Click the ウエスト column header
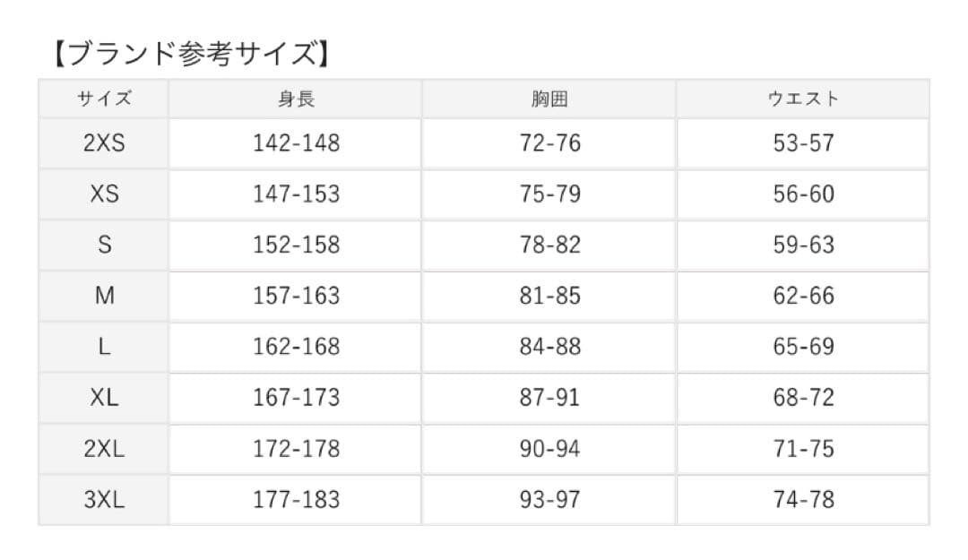 point(803,99)
